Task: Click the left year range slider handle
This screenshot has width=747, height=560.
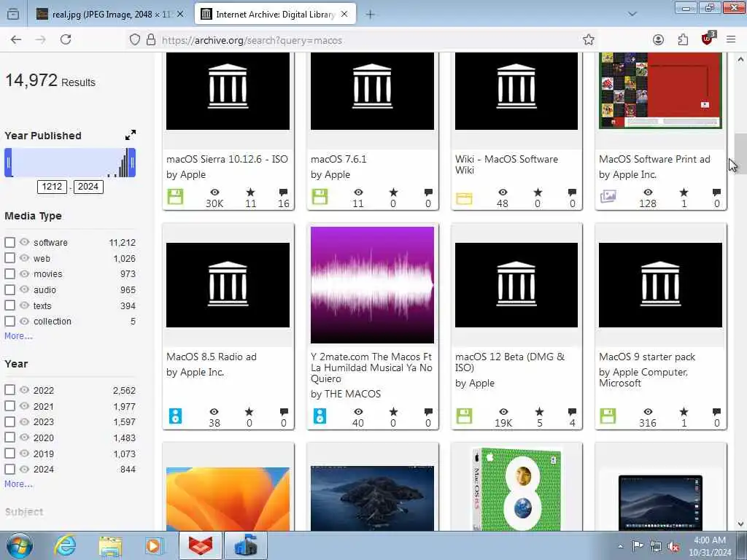Action: (x=8, y=163)
